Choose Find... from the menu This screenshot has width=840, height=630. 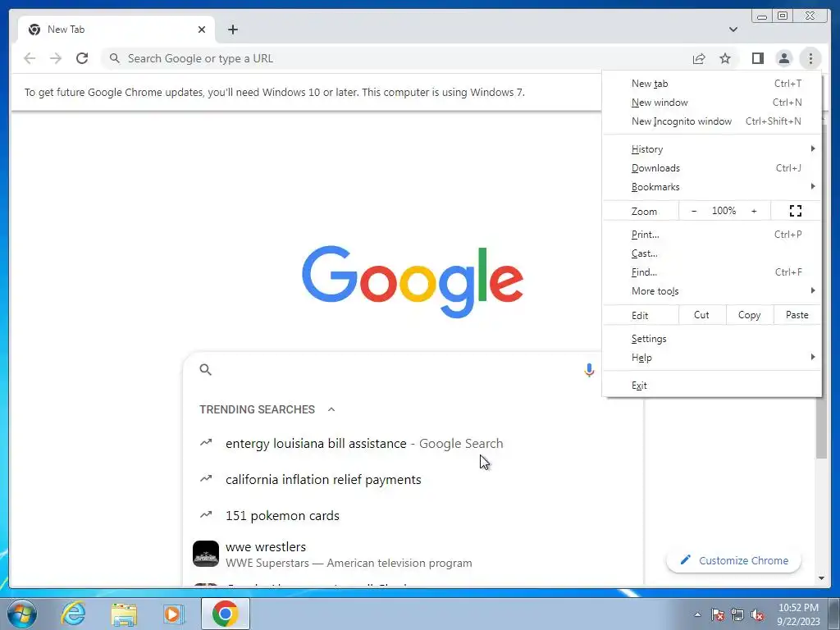[712, 272]
